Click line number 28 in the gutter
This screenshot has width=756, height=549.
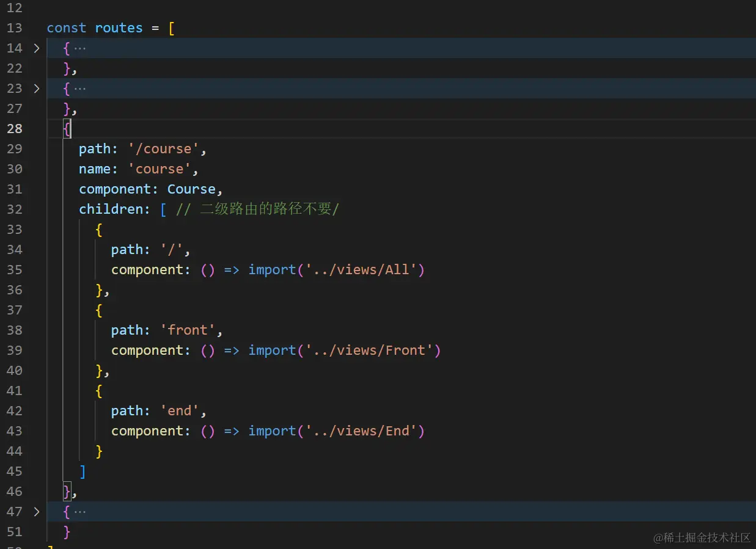[15, 129]
